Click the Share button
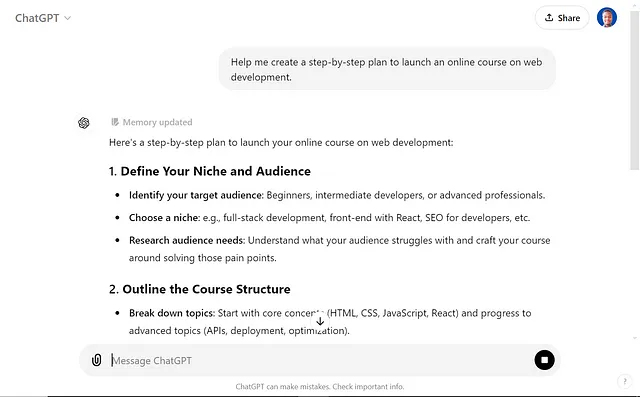The image size is (640, 397). tap(562, 18)
